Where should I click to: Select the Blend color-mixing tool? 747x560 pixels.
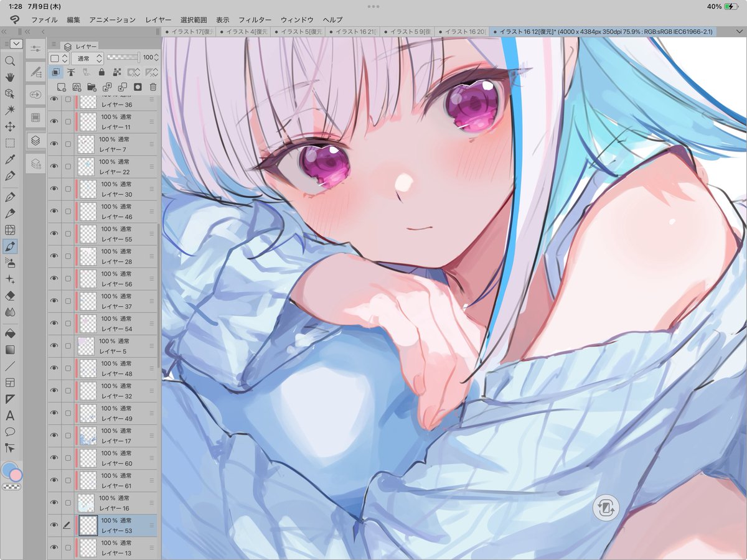(x=10, y=312)
